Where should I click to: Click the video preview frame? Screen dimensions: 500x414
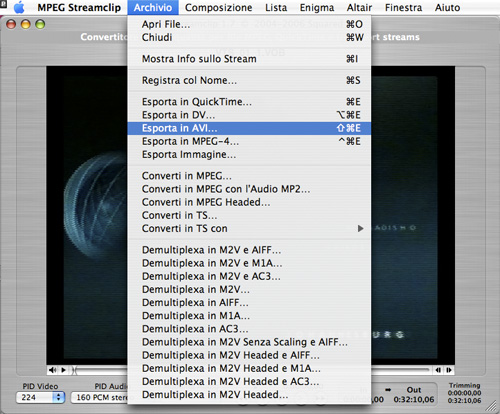[250, 215]
